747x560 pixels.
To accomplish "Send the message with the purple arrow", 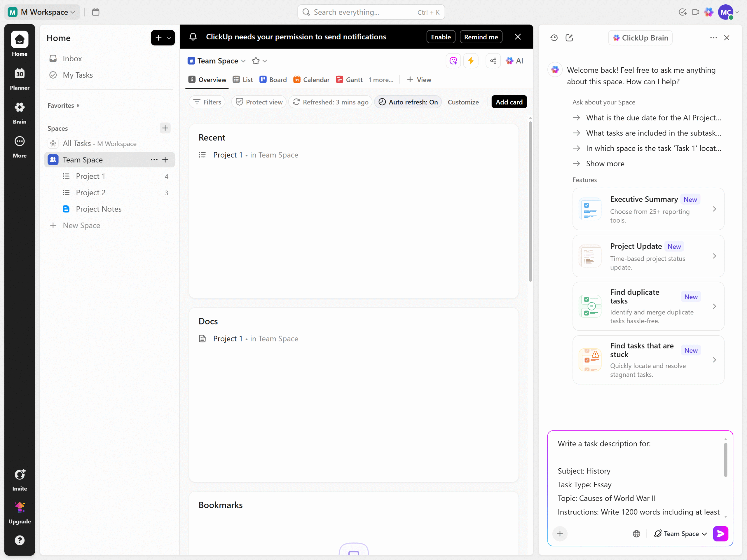I will coord(720,534).
